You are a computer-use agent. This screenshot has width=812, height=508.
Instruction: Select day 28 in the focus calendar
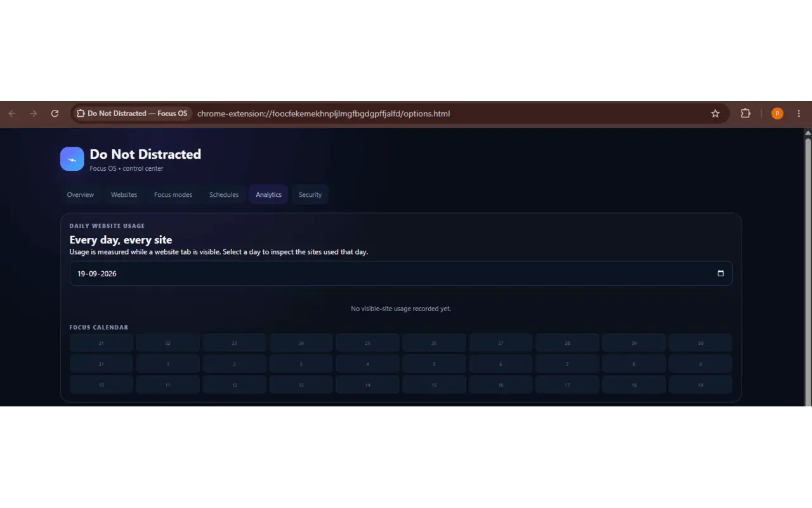point(567,343)
